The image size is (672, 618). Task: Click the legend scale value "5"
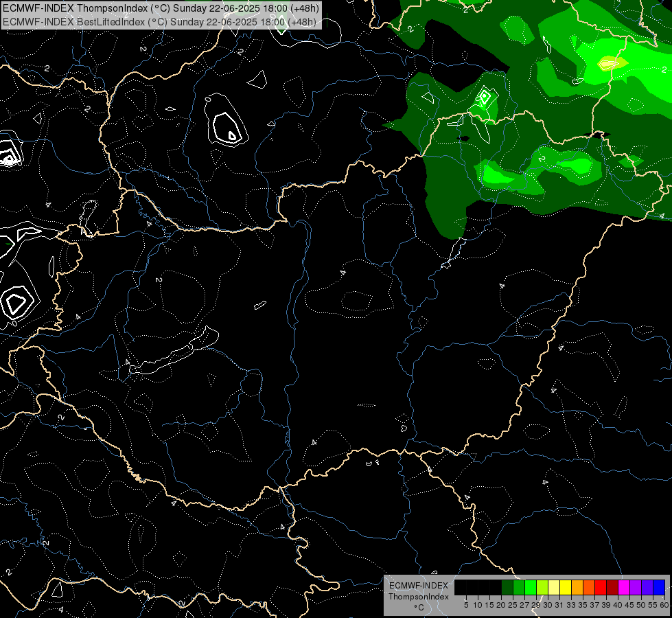click(x=466, y=605)
